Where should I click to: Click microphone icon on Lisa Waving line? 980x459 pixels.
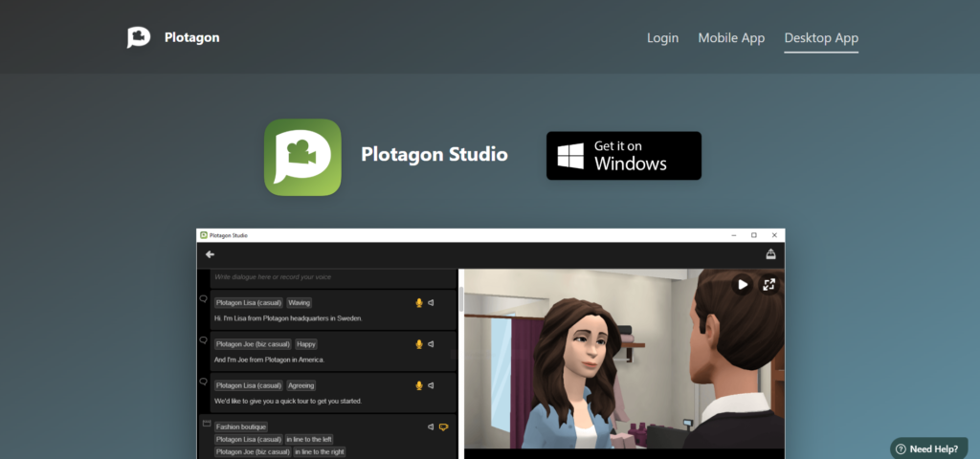click(x=419, y=303)
